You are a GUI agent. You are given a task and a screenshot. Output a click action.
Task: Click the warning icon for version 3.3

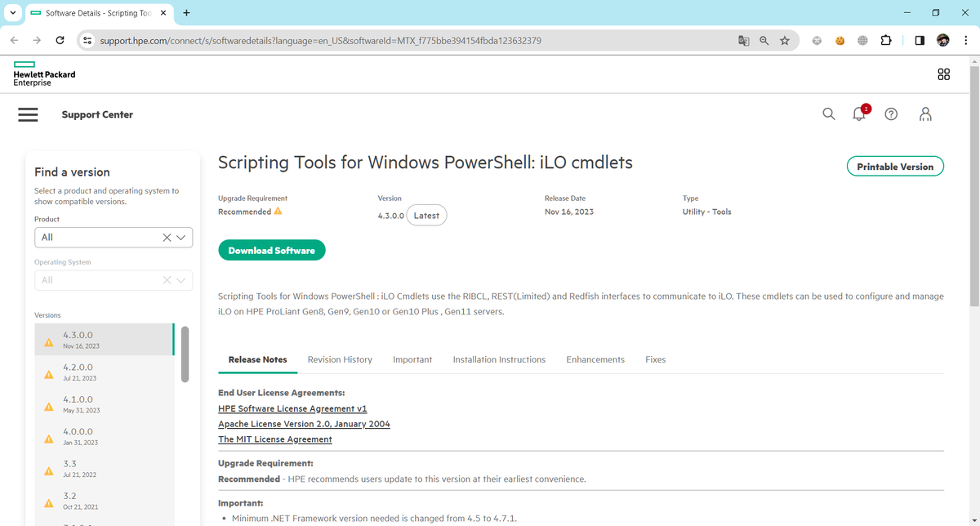(x=49, y=470)
